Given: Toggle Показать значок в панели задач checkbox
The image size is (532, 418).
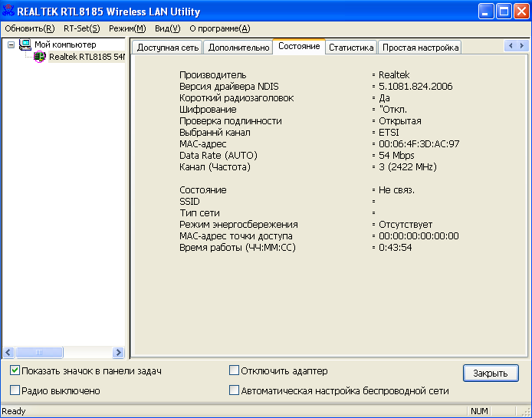Looking at the screenshot, I should coord(15,371).
